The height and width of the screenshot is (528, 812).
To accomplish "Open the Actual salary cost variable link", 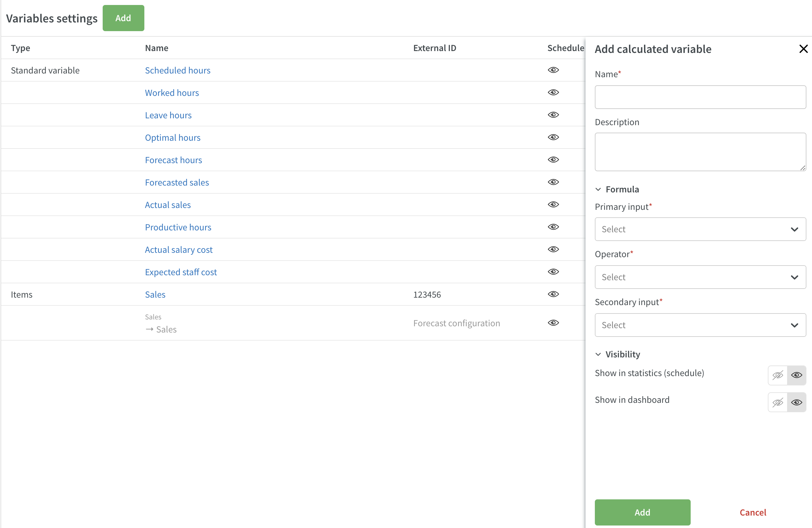I will pyautogui.click(x=179, y=249).
